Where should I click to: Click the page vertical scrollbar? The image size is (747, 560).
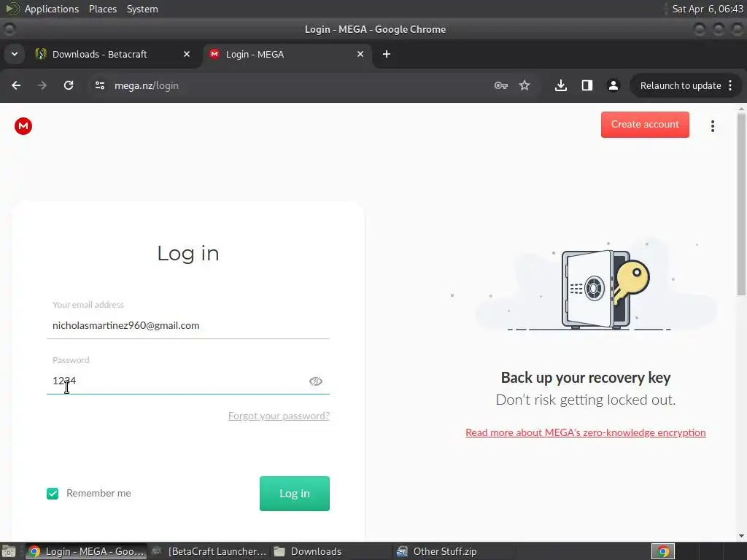click(x=741, y=205)
